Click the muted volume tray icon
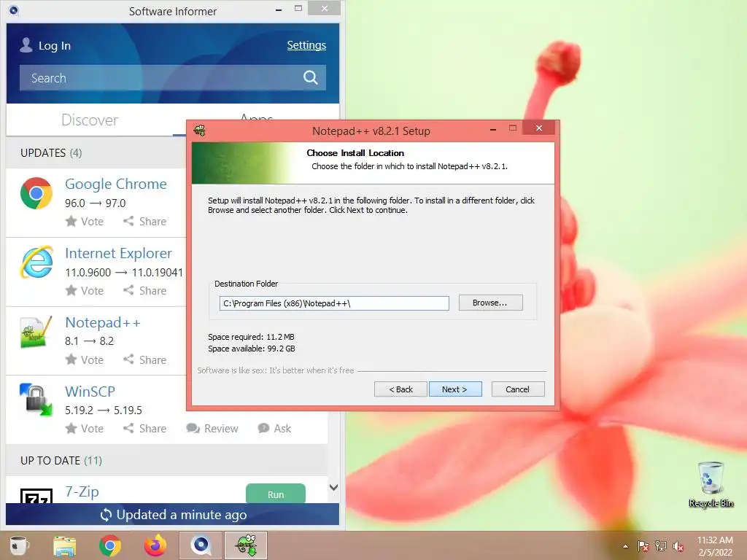The height and width of the screenshot is (560, 747). click(678, 546)
